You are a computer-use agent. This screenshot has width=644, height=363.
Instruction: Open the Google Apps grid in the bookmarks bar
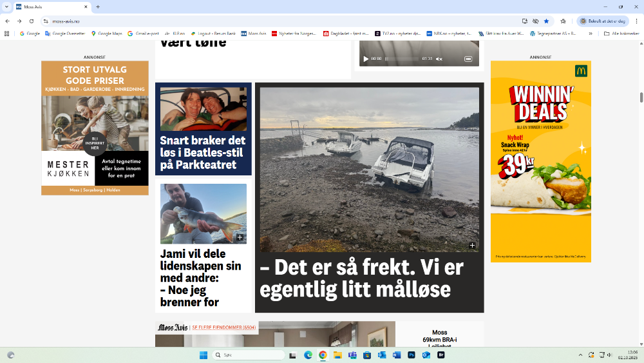coord(7,33)
